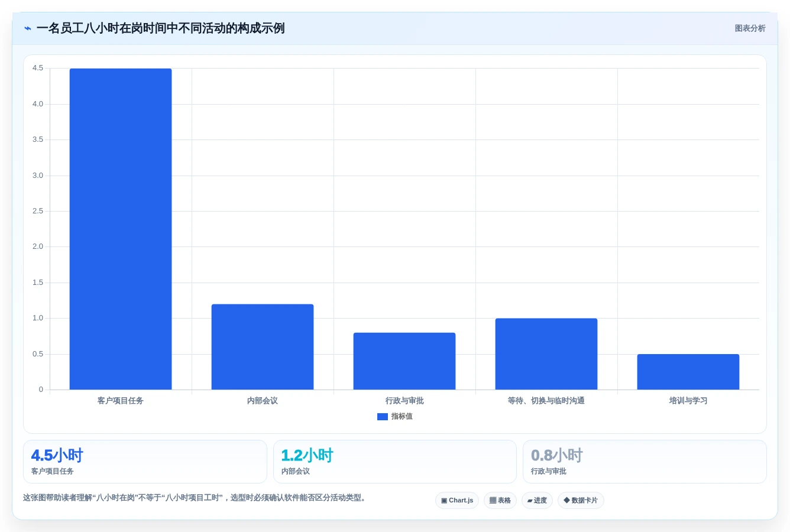Select the Chart.js tag chip
The height and width of the screenshot is (532, 790).
pos(457,501)
